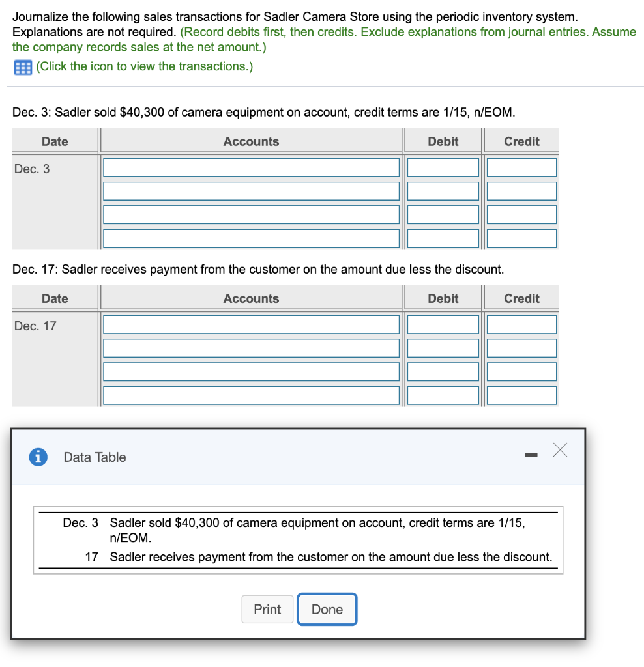Click the last Credit field for Dec. 17
Image resolution: width=644 pixels, height=667 pixels.
point(521,395)
